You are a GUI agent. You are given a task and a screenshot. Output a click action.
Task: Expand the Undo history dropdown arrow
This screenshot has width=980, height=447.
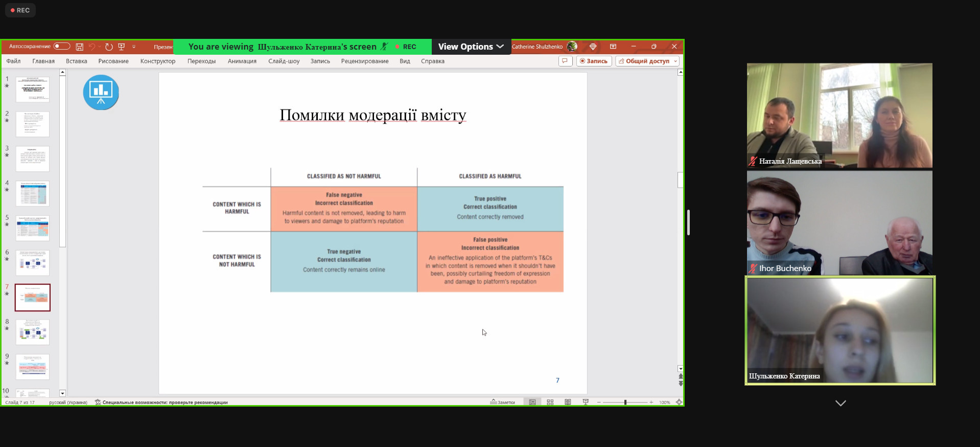tap(100, 47)
